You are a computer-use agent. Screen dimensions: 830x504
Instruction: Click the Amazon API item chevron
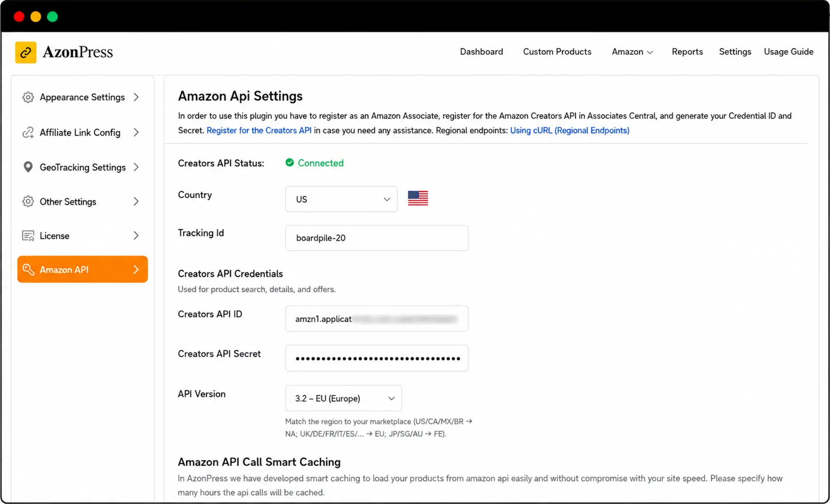click(x=136, y=269)
